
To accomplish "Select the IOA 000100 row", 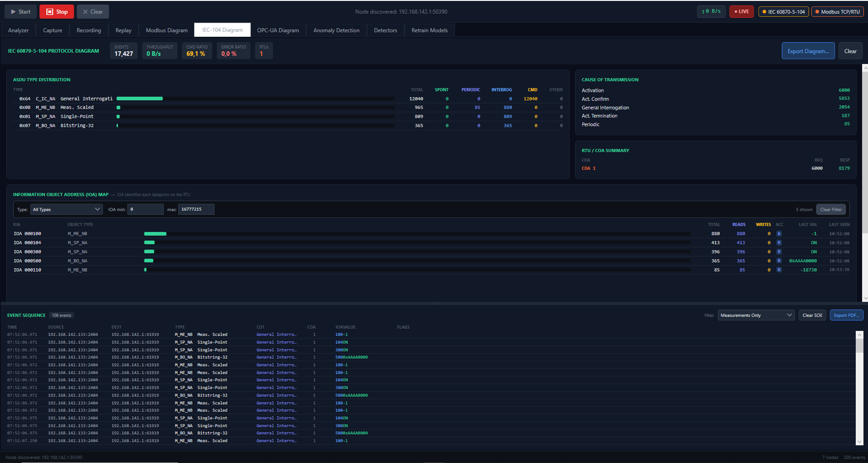I will click(x=431, y=234).
